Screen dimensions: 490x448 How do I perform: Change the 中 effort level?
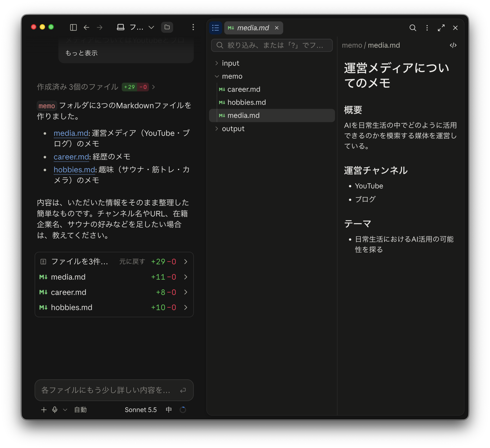(169, 410)
